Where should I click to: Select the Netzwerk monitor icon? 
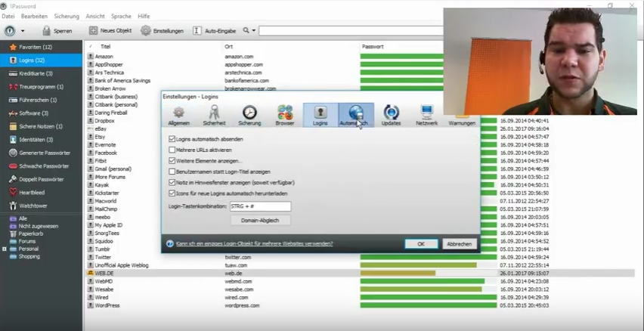click(x=426, y=114)
